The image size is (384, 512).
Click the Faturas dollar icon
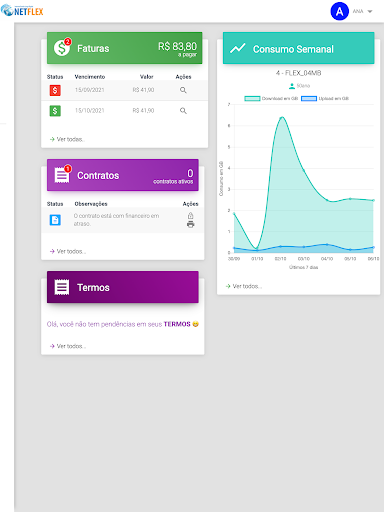62,48
